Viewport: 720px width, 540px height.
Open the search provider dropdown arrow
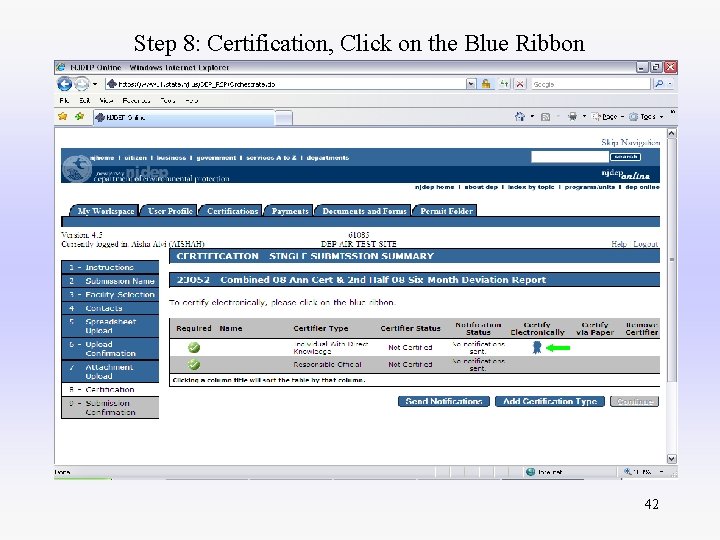tap(670, 84)
